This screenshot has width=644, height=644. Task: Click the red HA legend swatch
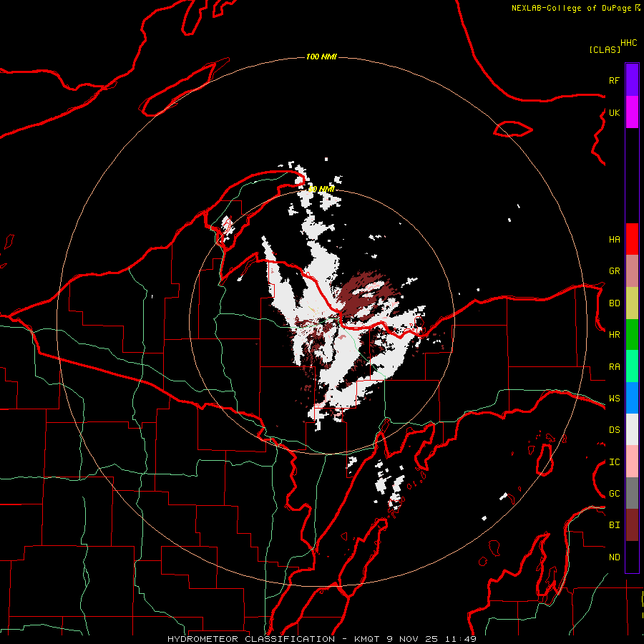pos(632,239)
